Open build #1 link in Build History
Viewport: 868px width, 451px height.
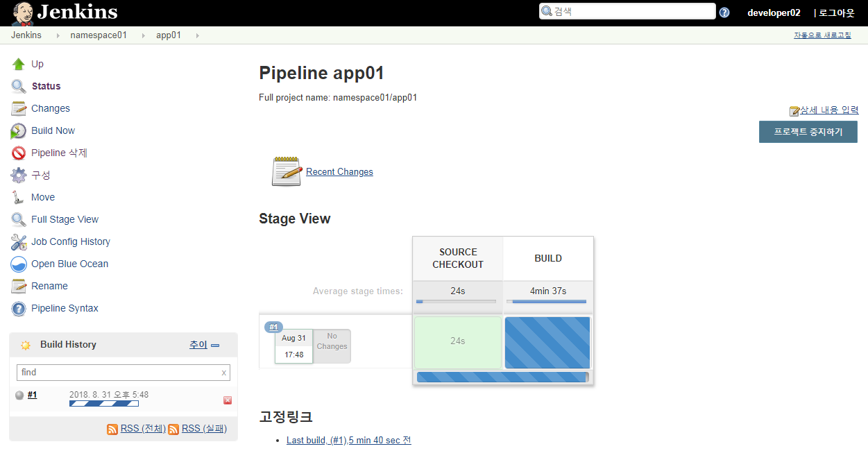tap(32, 395)
